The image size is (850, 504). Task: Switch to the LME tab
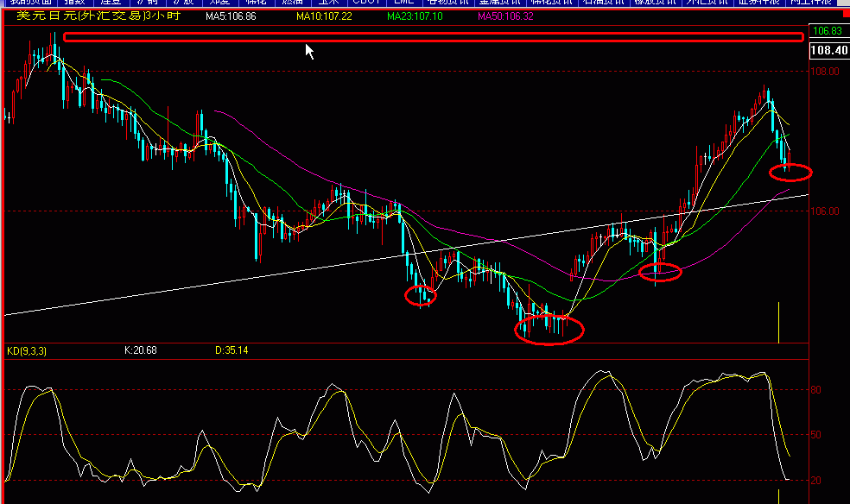[x=403, y=3]
